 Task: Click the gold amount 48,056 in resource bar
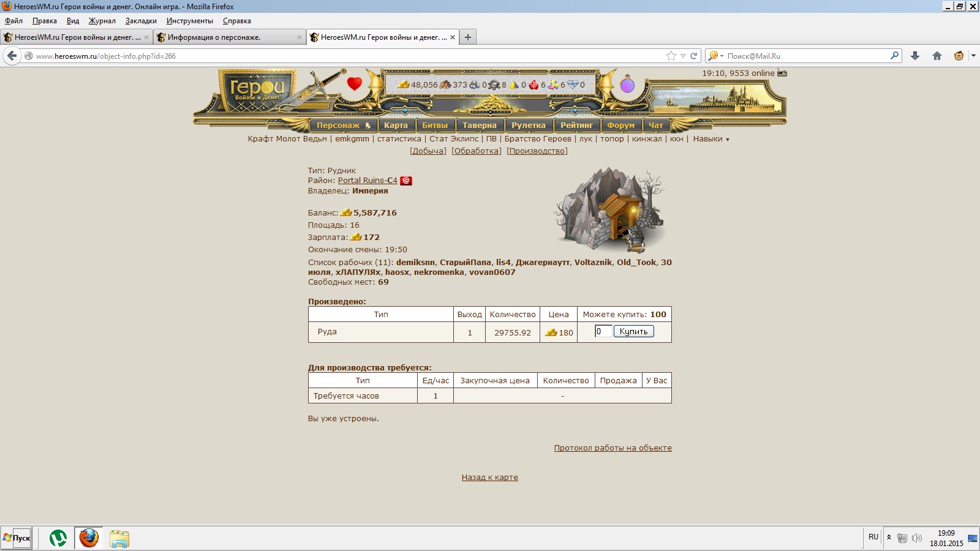pyautogui.click(x=424, y=85)
